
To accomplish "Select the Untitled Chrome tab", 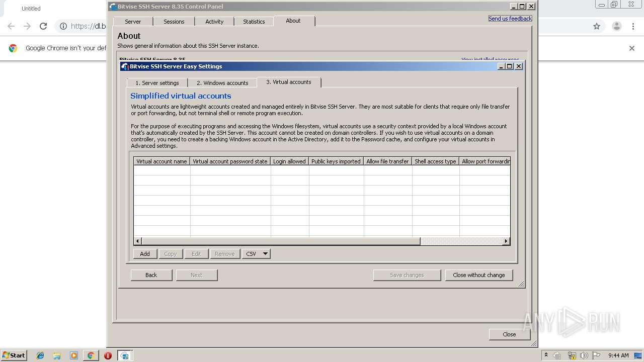I will 31,9.
